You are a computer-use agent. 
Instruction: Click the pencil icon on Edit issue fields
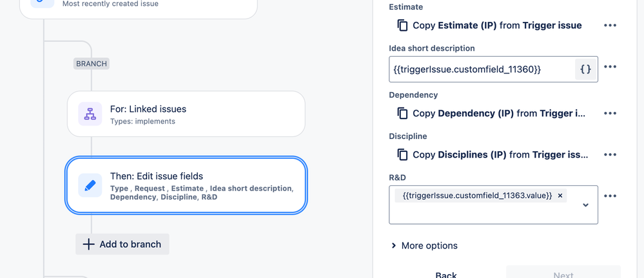90,186
